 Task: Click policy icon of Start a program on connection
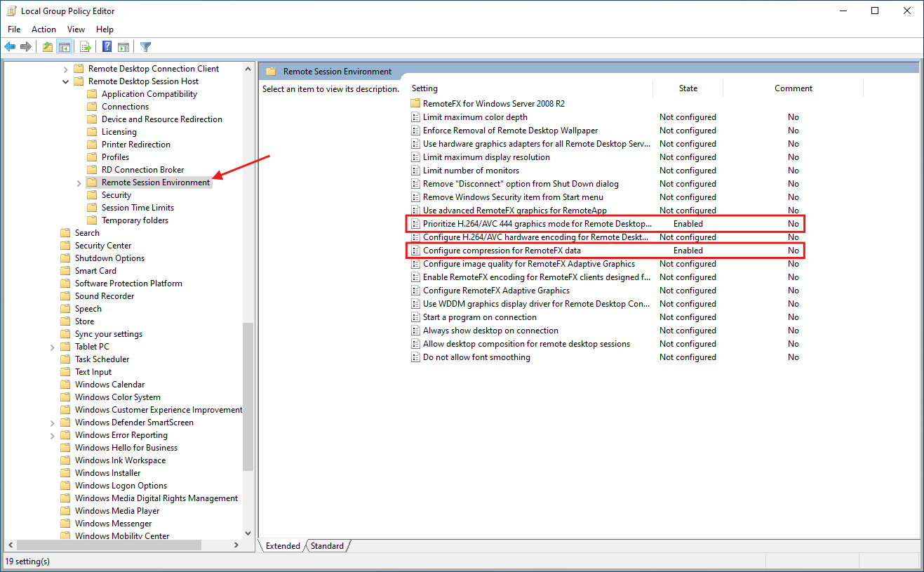[x=415, y=317]
